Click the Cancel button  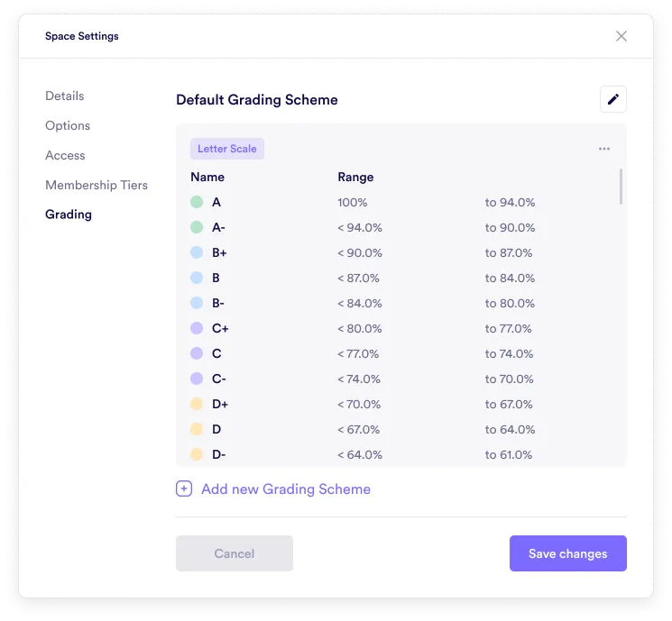(235, 553)
